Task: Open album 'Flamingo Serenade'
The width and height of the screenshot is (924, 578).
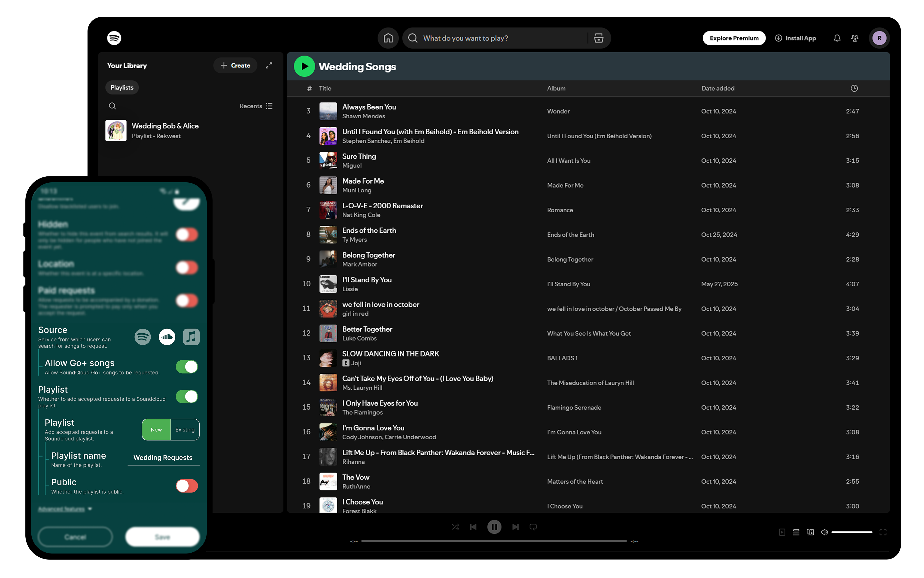Action: tap(574, 408)
